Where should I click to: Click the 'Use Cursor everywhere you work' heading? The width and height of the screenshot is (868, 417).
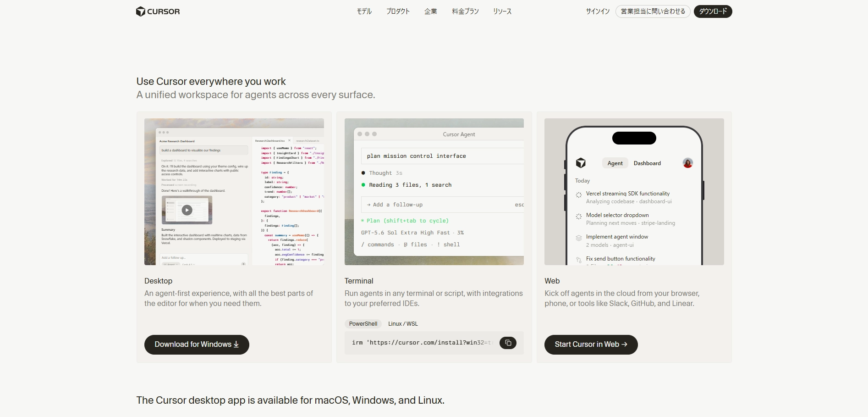[211, 82]
